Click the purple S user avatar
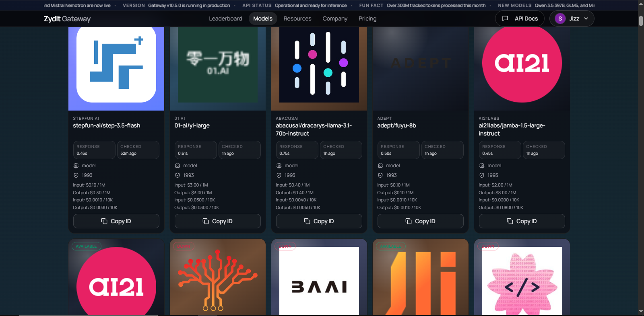Screen dimensions: 644x316 pyautogui.click(x=560, y=18)
